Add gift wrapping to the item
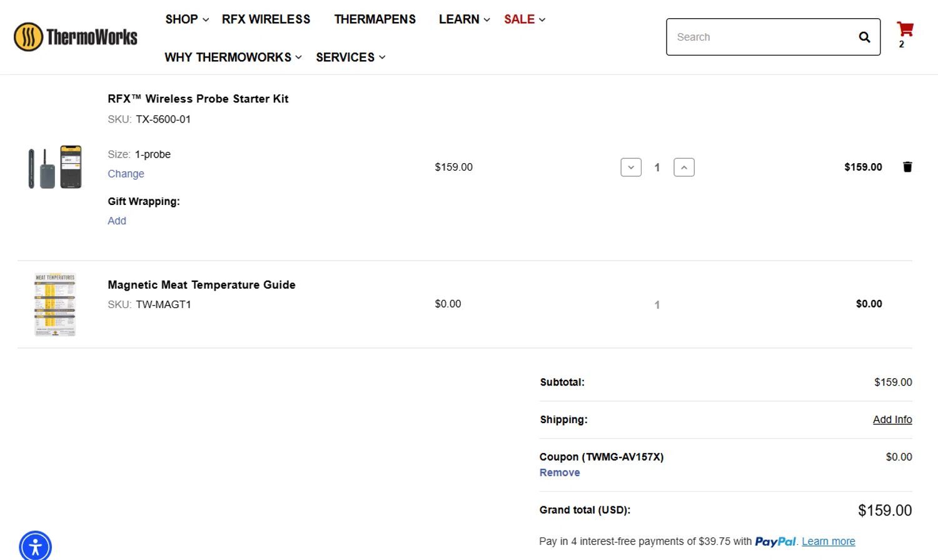Image resolution: width=938 pixels, height=560 pixels. tap(117, 221)
